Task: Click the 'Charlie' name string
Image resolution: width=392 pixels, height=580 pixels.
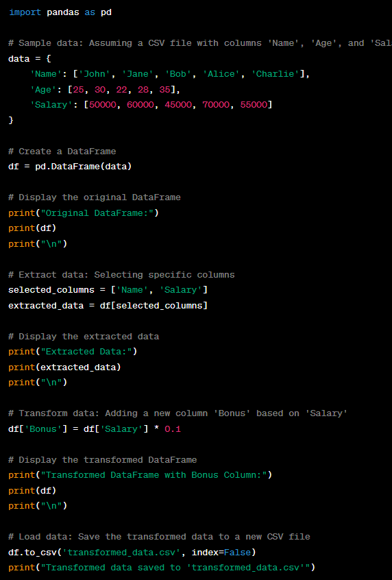Action: [x=275, y=74]
